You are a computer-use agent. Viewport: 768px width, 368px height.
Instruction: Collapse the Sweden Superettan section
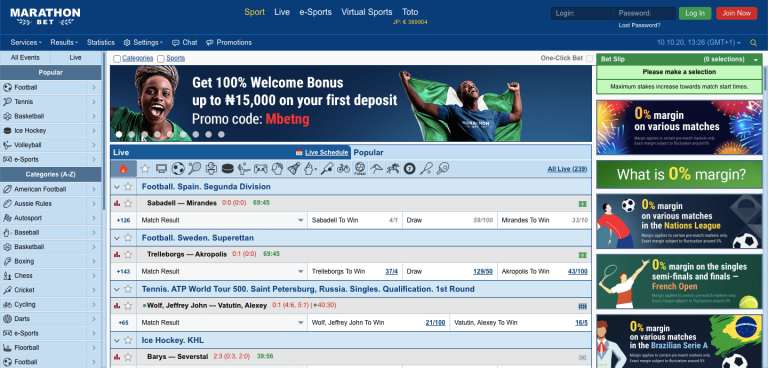click(x=117, y=238)
